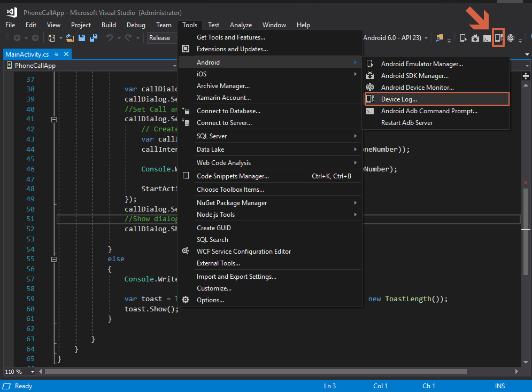This screenshot has width=532, height=392.
Task: Click the split editor handle above the scrollbar
Action: point(526,76)
